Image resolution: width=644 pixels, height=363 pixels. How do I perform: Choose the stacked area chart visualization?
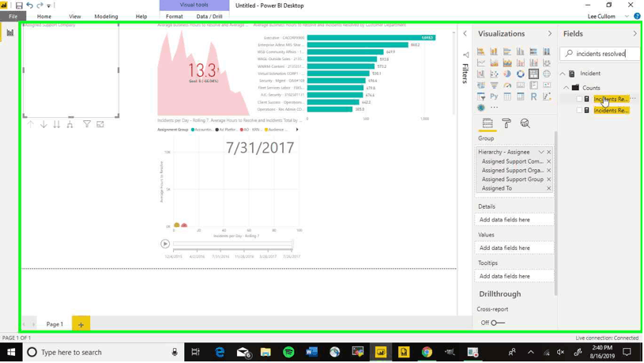coord(507,62)
